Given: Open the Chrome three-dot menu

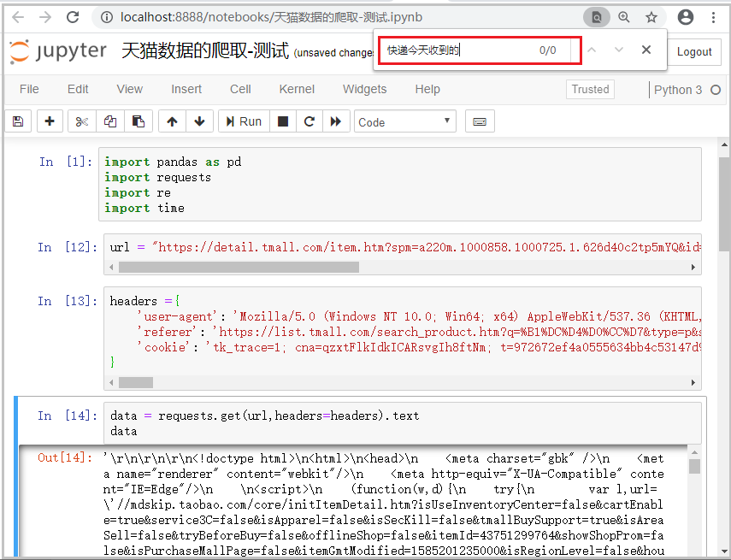Looking at the screenshot, I should 713,17.
